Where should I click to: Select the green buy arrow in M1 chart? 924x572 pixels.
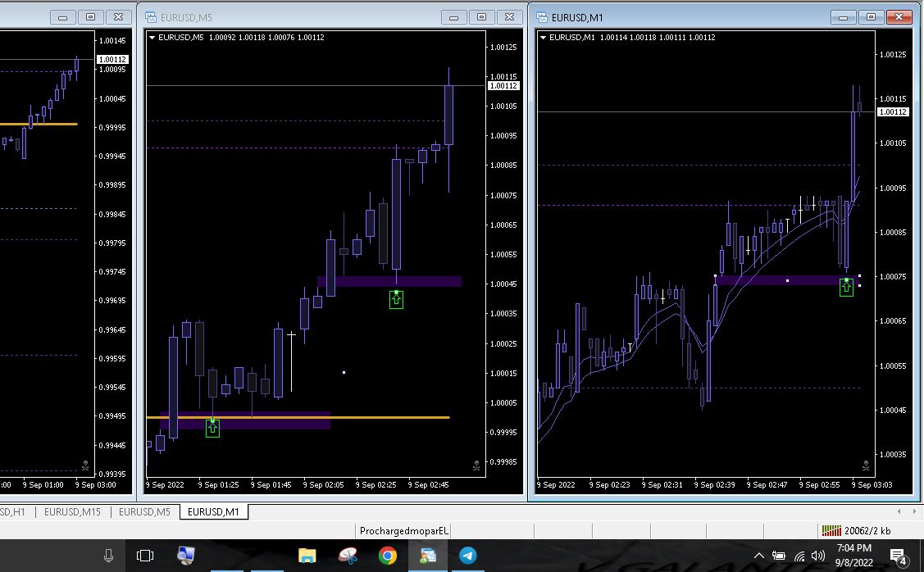coord(846,287)
